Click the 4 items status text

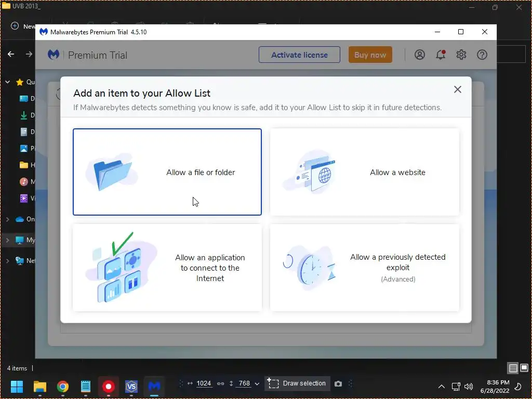click(x=17, y=368)
